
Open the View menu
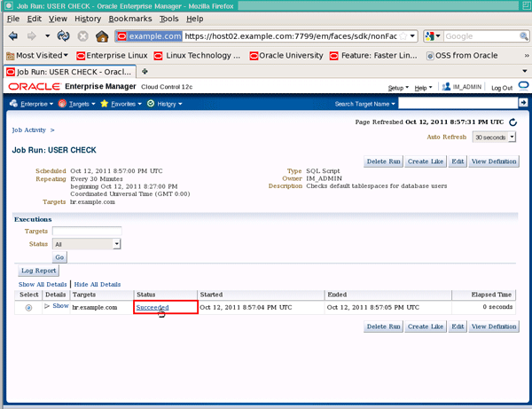coord(58,19)
